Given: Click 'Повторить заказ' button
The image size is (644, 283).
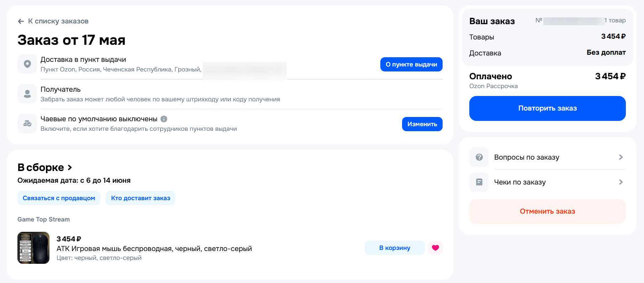Looking at the screenshot, I should 547,108.
